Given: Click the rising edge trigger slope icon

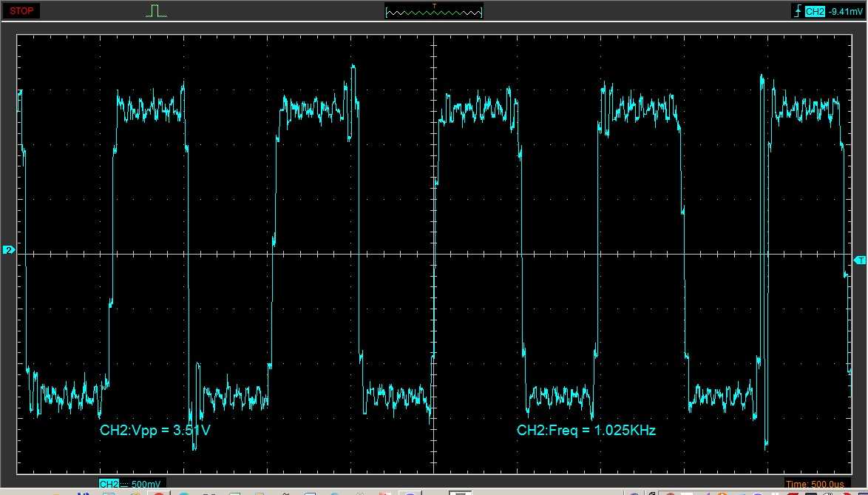Looking at the screenshot, I should pos(798,12).
